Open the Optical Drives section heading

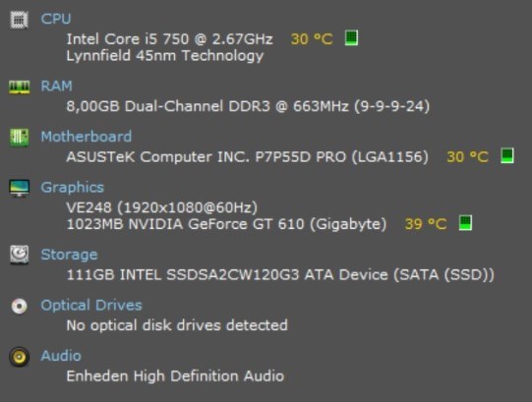[91, 306]
